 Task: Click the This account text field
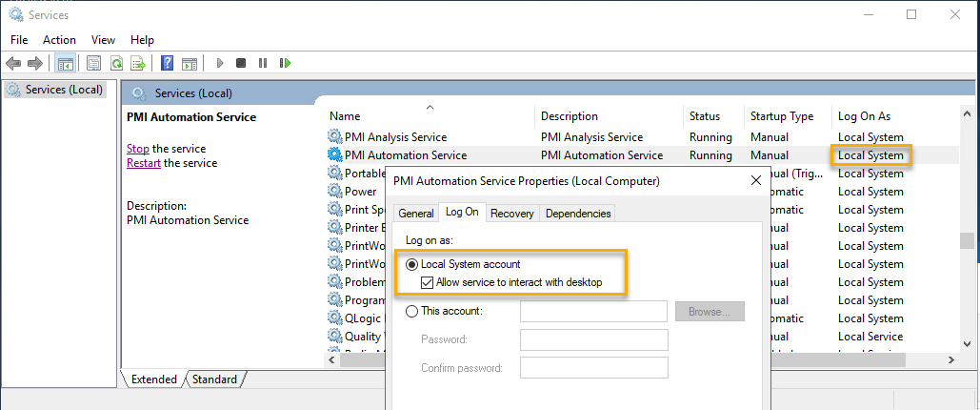coord(593,311)
